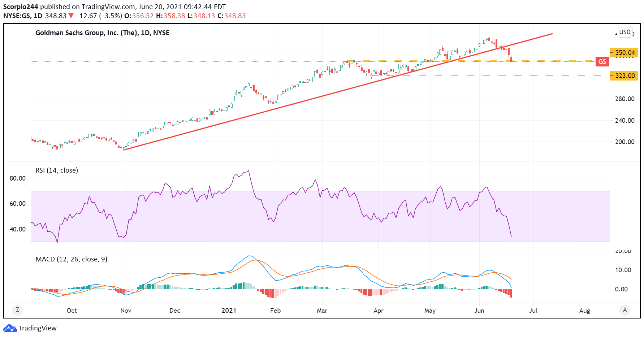The image size is (644, 338).
Task: Click the Jul label on time axis
Action: [533, 311]
